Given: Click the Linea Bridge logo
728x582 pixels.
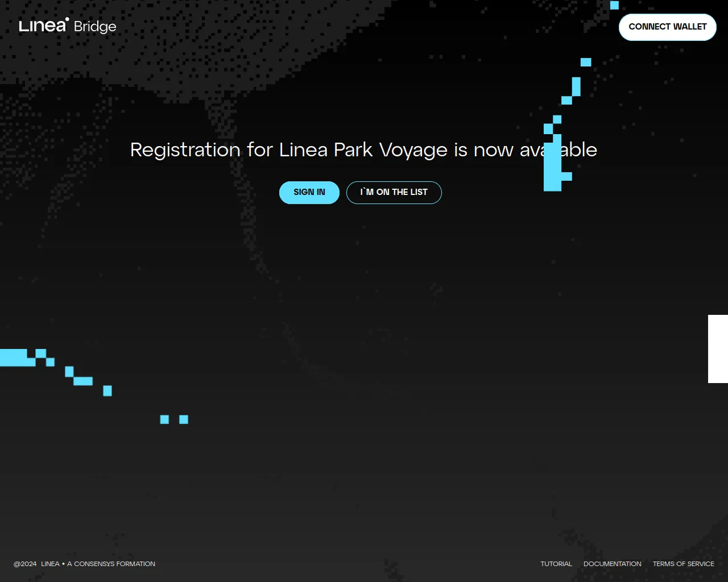Looking at the screenshot, I should tap(68, 26).
